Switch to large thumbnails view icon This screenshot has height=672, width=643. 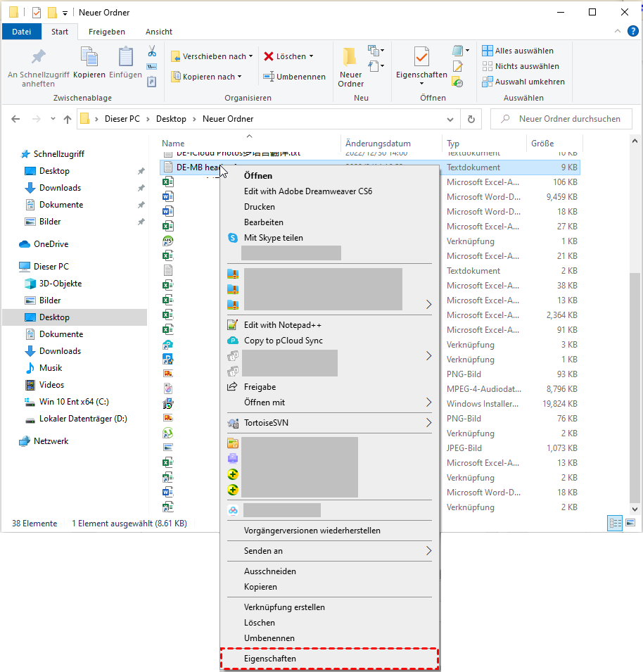point(630,522)
